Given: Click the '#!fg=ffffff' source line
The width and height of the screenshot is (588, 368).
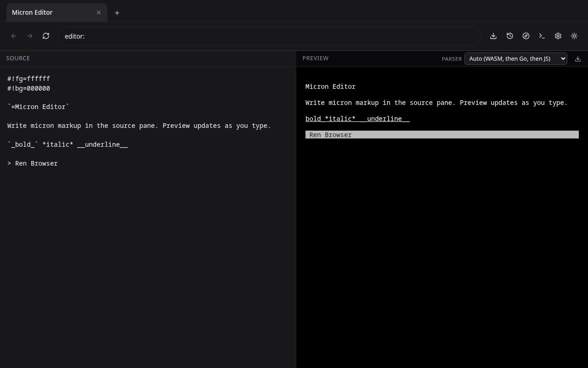Looking at the screenshot, I should click(x=28, y=79).
